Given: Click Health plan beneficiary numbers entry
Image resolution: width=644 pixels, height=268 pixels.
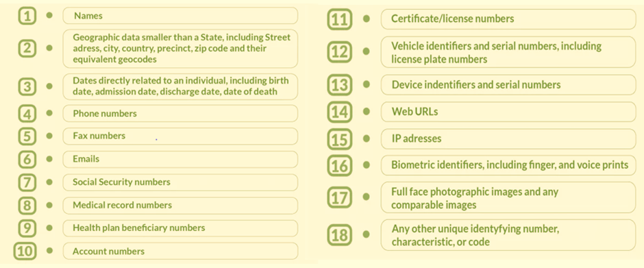Looking at the screenshot, I should coord(180,228).
